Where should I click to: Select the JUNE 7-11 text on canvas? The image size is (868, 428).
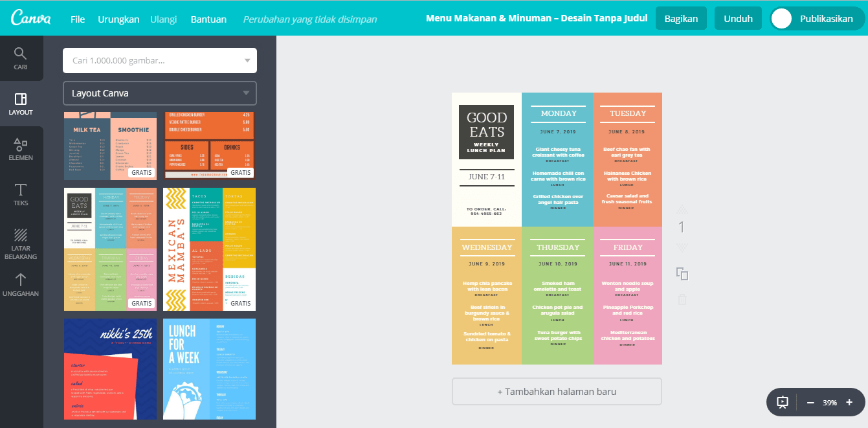486,177
